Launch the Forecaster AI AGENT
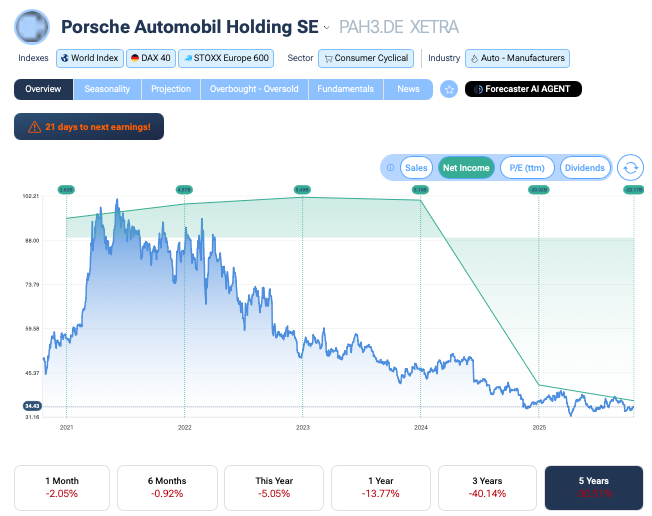Screen dimensions: 652x516 click(x=522, y=89)
